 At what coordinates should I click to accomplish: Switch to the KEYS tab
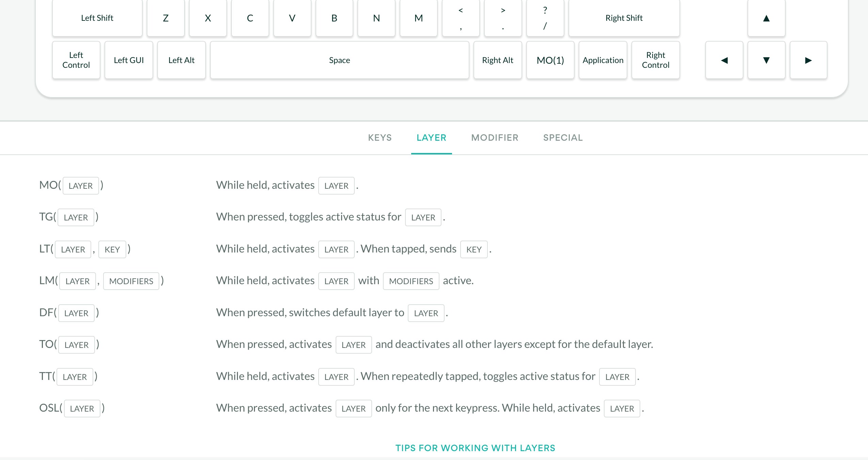click(380, 138)
